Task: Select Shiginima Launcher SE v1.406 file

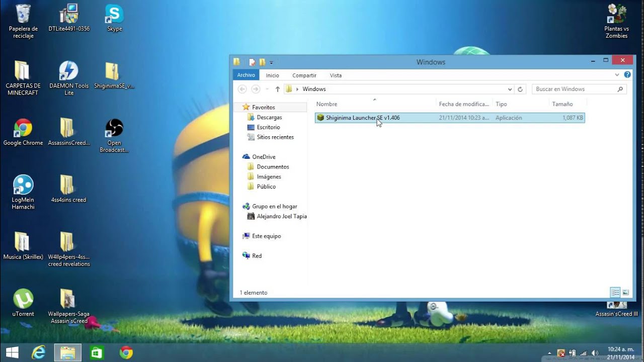Action: (x=450, y=118)
